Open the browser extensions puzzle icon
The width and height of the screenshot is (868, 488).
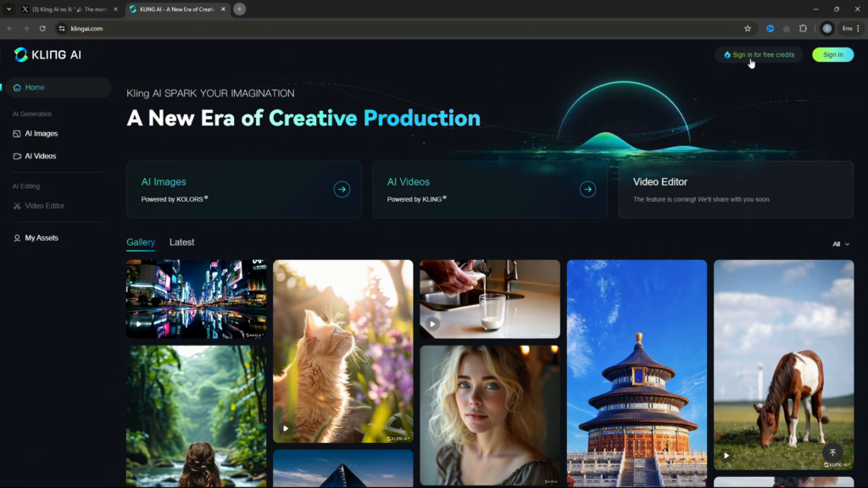(803, 28)
